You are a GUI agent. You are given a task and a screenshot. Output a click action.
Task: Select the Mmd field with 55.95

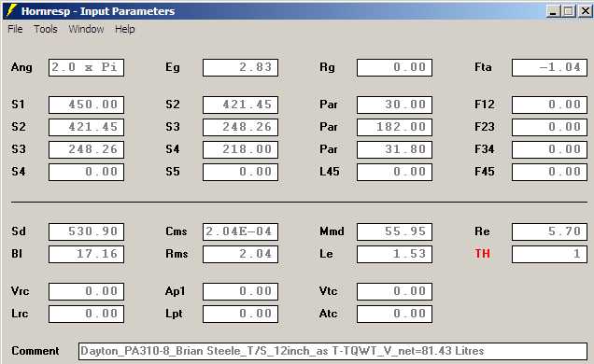pyautogui.click(x=395, y=231)
